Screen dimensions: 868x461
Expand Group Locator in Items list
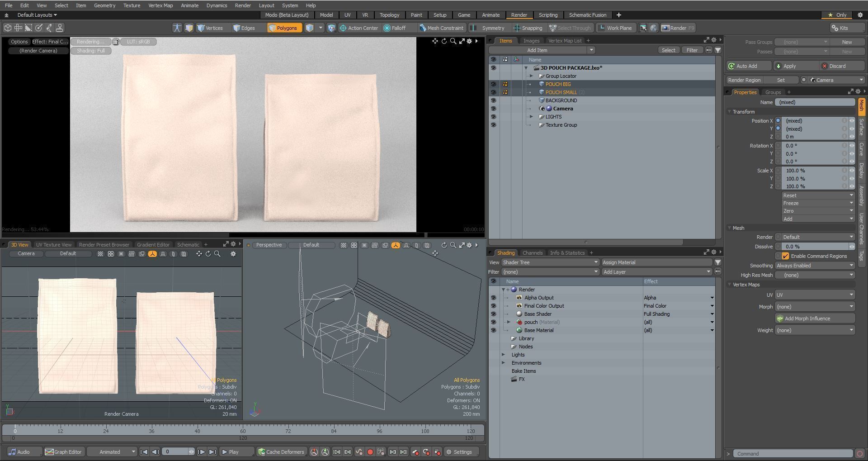coord(531,76)
